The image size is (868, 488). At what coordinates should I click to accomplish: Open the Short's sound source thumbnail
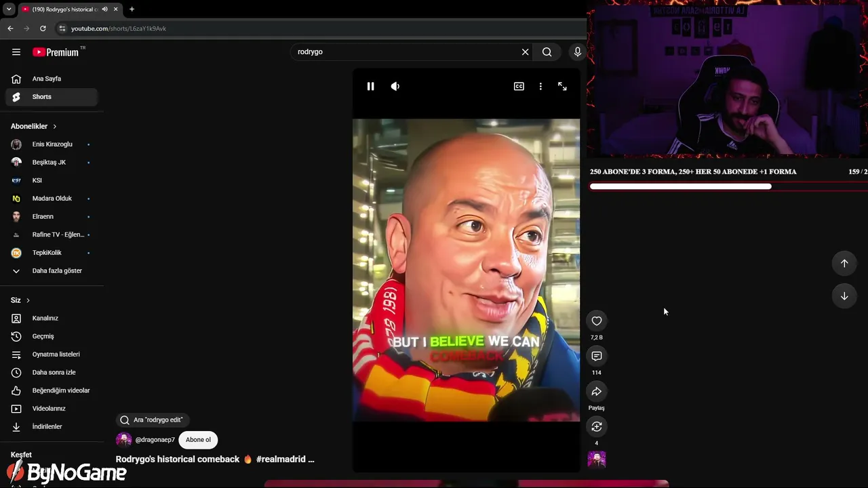pos(597,460)
